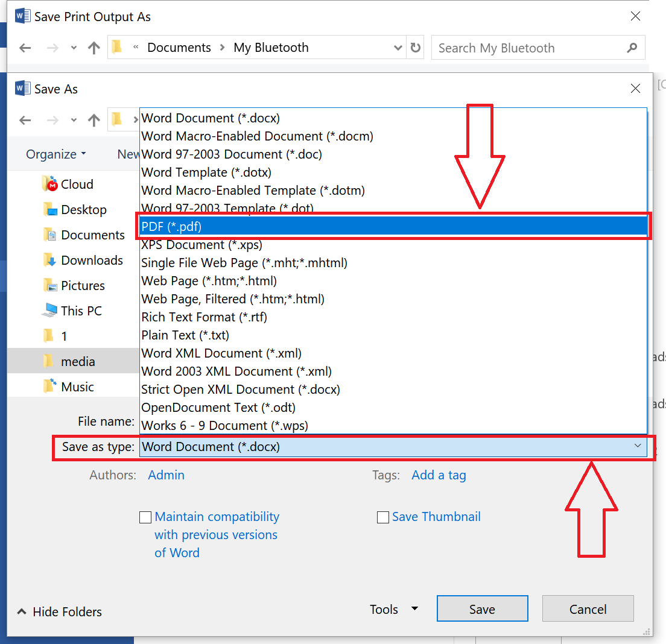Click the Documents folder icon in sidebar

(49, 235)
